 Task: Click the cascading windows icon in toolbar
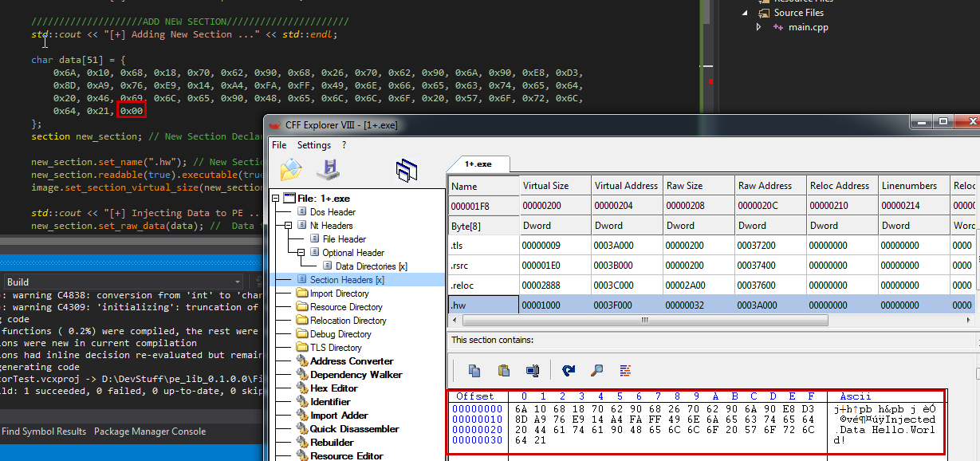407,169
